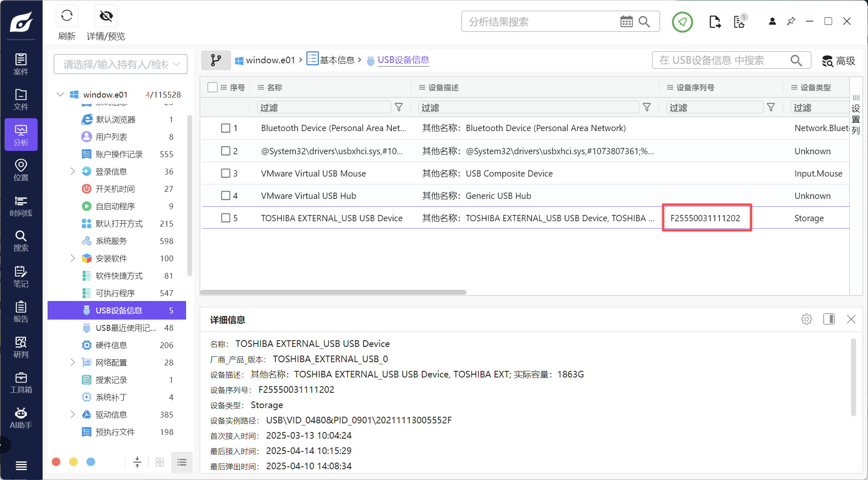Select the USB recent usage records tree item
The image size is (868, 480).
[x=126, y=328]
